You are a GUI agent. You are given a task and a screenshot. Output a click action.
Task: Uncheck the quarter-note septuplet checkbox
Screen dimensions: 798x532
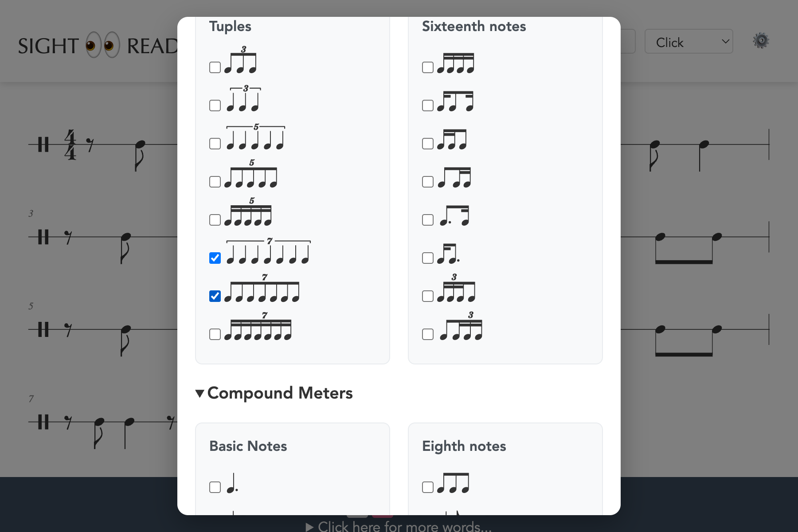(x=215, y=258)
